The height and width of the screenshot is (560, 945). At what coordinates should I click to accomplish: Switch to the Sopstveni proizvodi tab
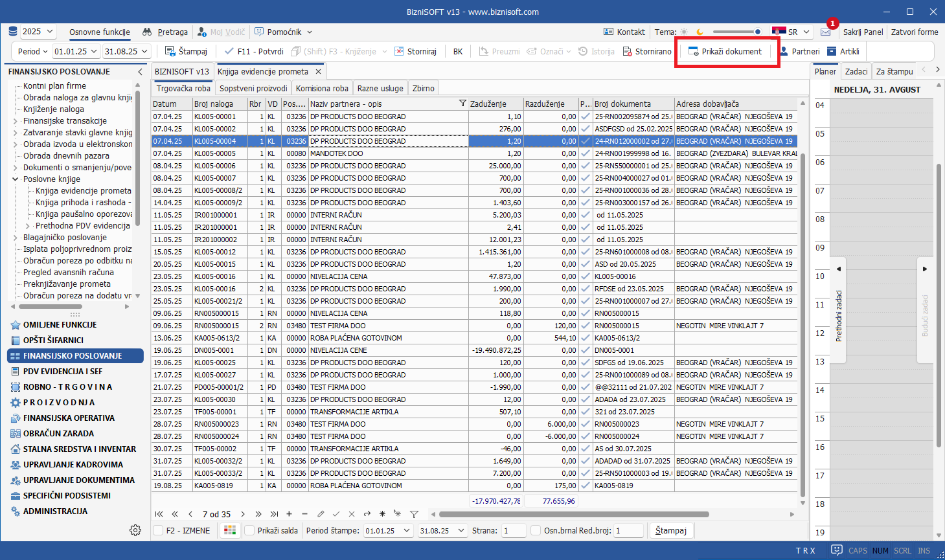(x=253, y=88)
